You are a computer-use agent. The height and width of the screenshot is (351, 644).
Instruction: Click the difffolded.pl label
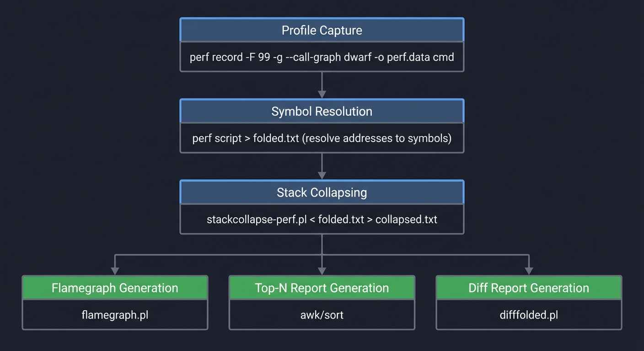click(528, 315)
